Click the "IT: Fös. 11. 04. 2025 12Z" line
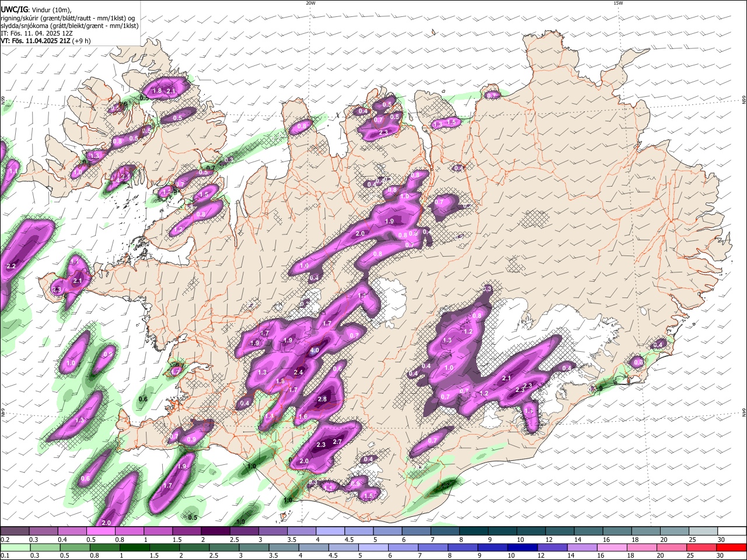Viewport: 747px width, 560px height. [36, 33]
